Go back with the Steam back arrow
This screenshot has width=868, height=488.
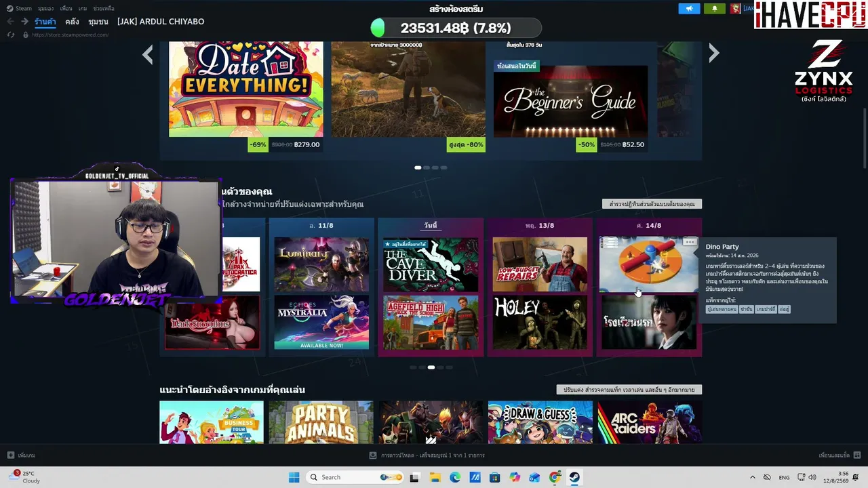(x=10, y=22)
